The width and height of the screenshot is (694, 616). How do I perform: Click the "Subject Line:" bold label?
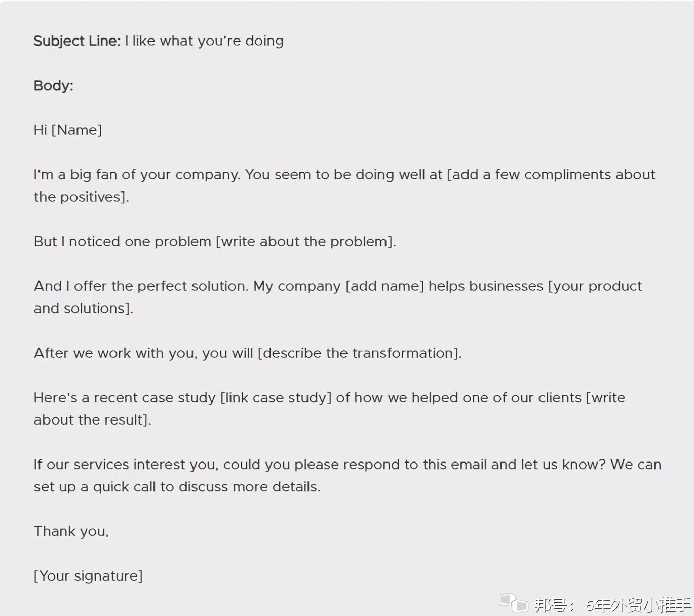coord(77,41)
